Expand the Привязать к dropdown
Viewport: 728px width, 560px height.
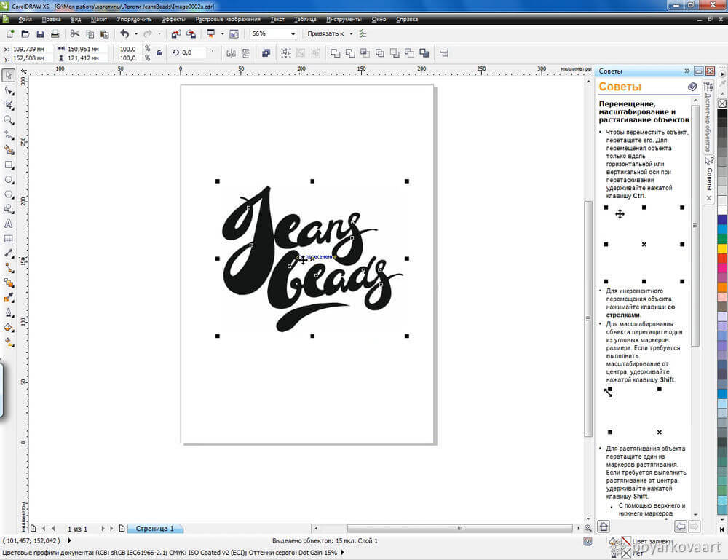coord(351,34)
